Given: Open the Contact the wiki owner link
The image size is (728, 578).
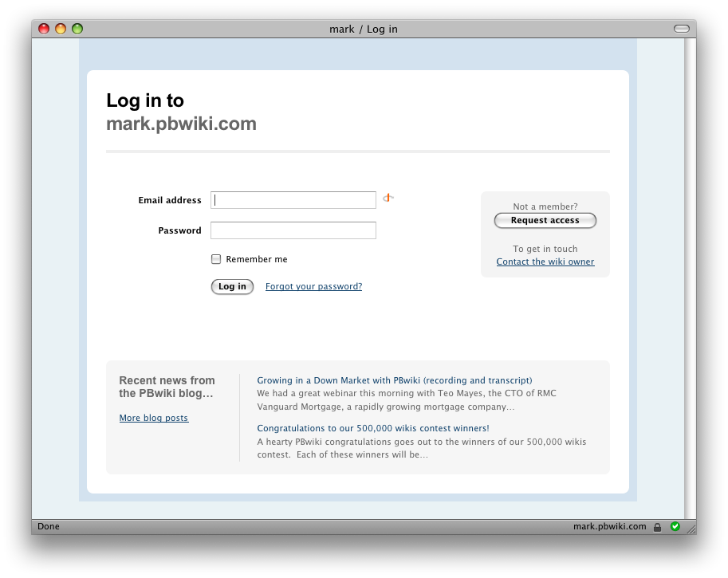Looking at the screenshot, I should coord(545,261).
